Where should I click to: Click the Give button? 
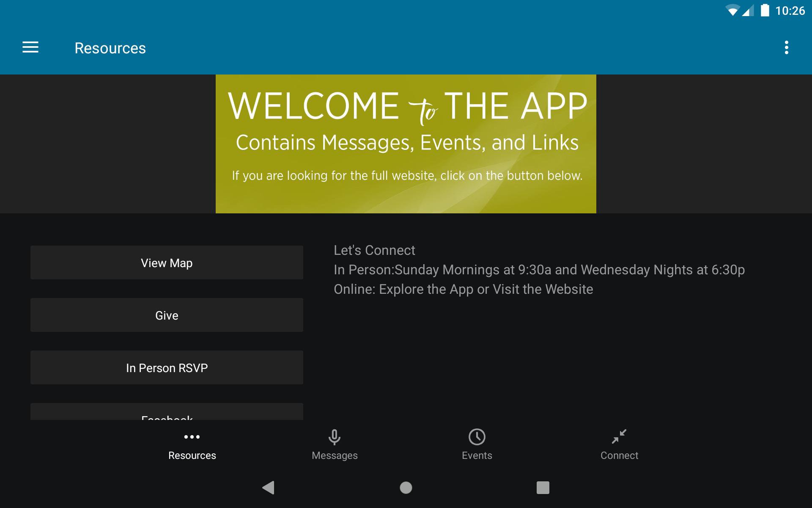coord(167,315)
